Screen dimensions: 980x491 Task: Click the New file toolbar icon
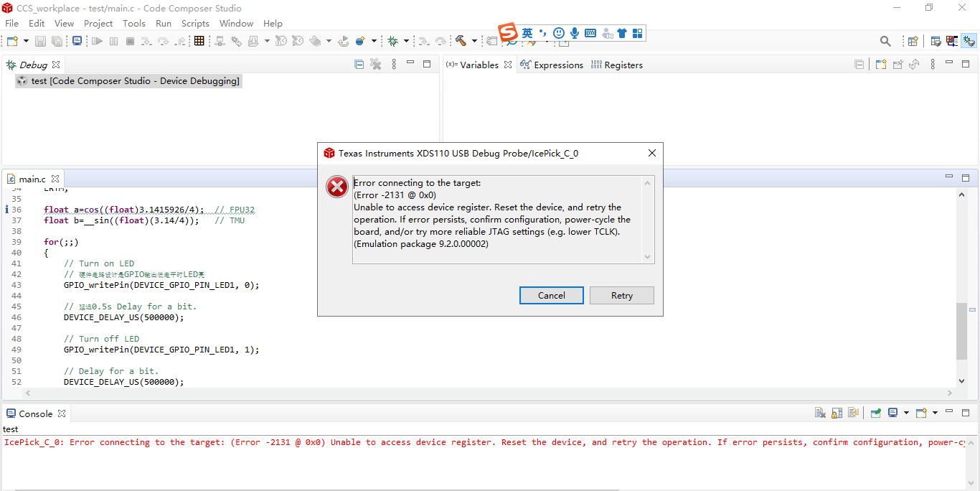pyautogui.click(x=11, y=42)
